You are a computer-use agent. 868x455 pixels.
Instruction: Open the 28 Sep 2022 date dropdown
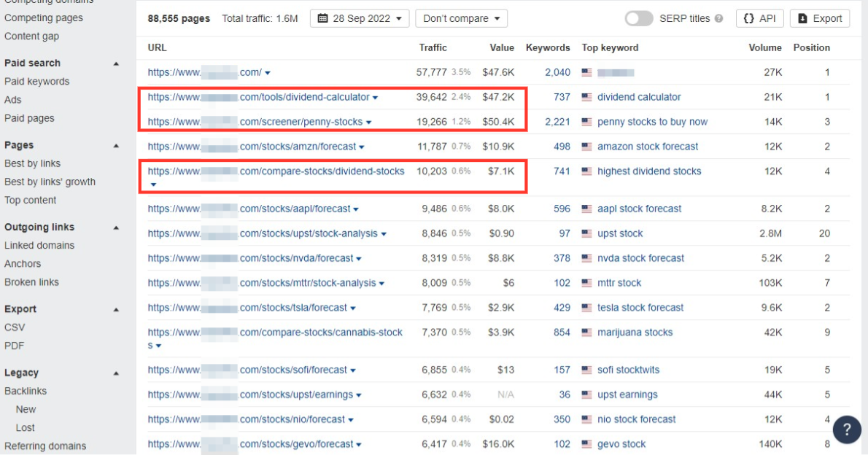(359, 18)
